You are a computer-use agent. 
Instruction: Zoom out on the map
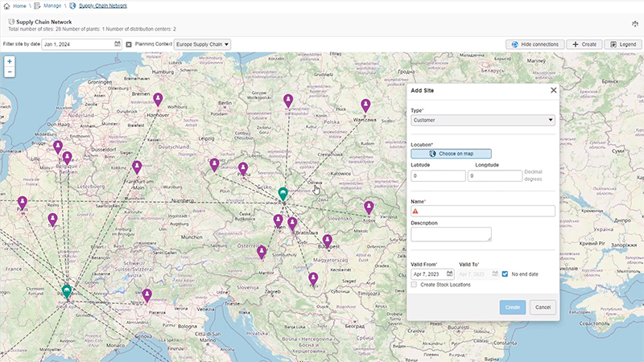10,72
